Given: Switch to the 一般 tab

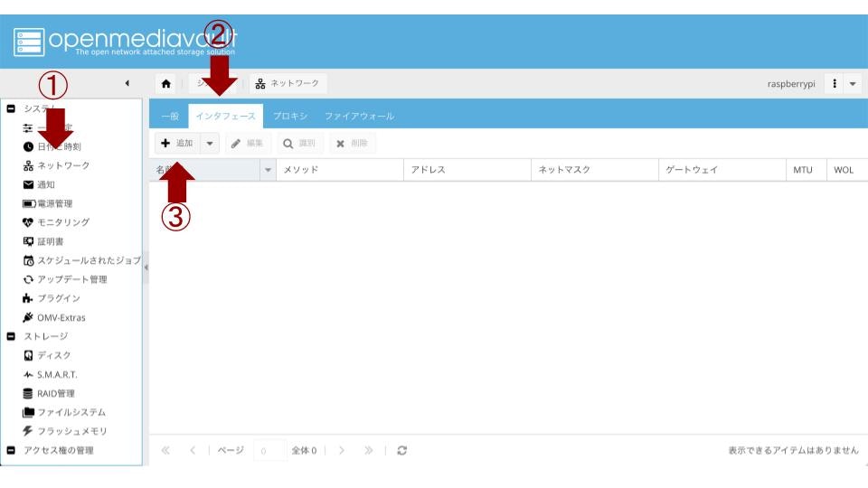Looking at the screenshot, I should (170, 117).
